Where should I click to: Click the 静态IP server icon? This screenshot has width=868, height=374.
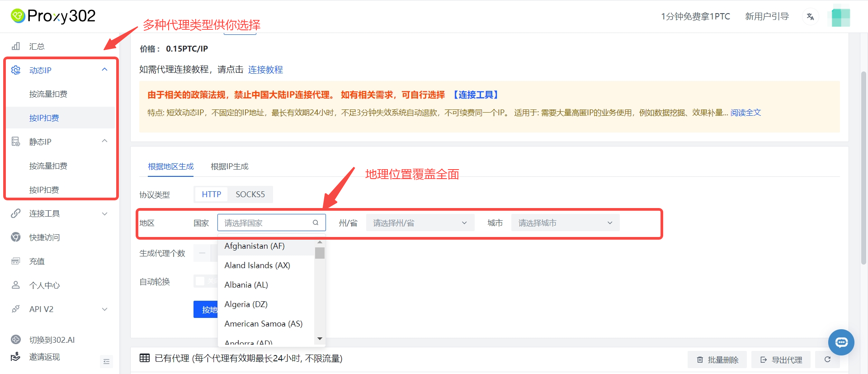(16, 142)
